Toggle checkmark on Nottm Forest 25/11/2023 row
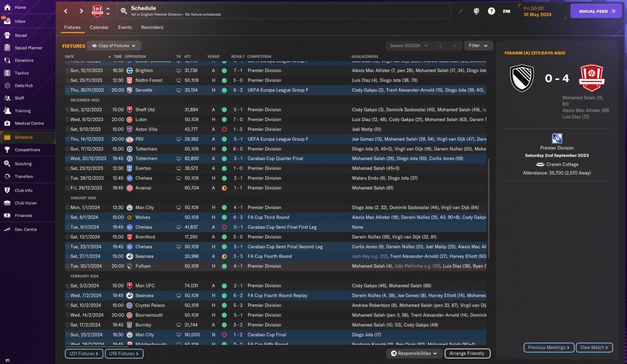The image size is (627, 364). [68, 80]
